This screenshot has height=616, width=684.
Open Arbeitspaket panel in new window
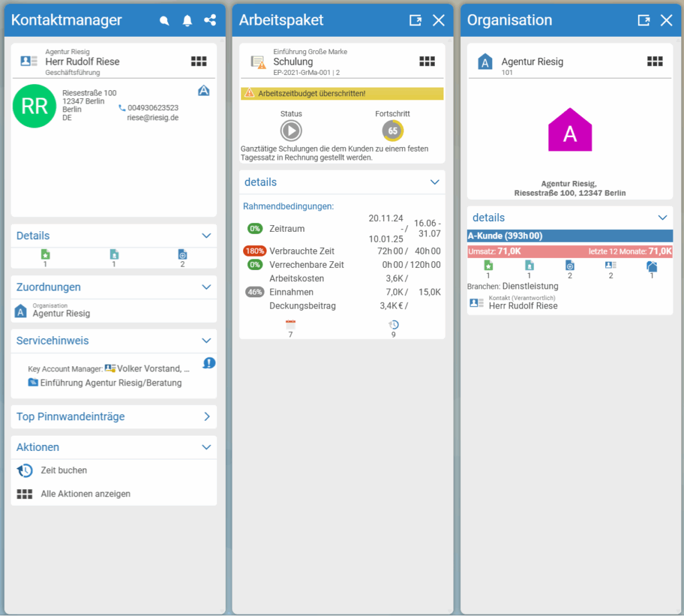click(x=415, y=20)
